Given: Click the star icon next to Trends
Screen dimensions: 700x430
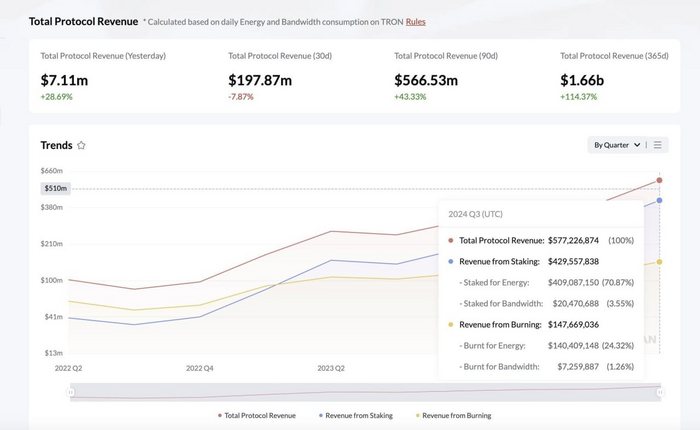Looking at the screenshot, I should point(81,145).
